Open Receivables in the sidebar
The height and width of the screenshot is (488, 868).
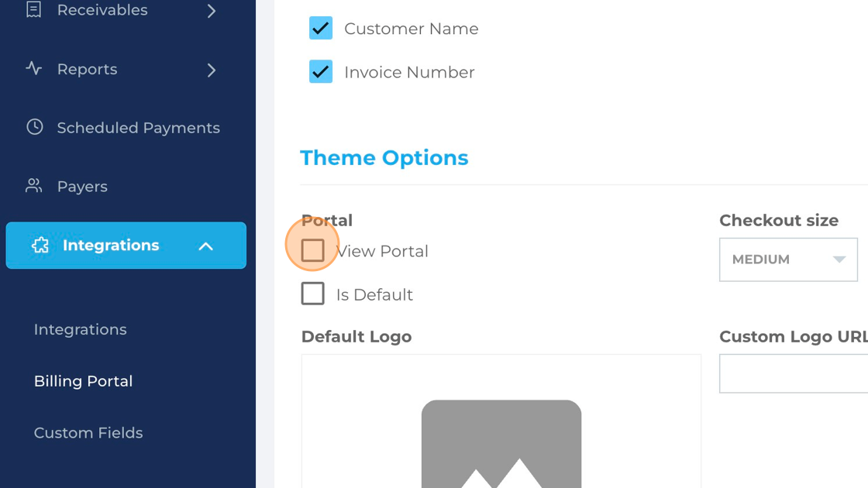(x=102, y=10)
